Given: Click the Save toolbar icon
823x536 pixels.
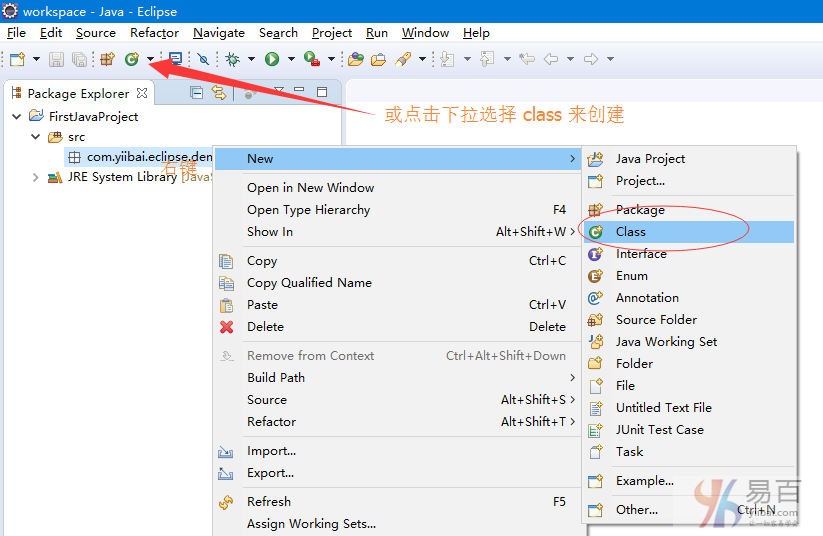Looking at the screenshot, I should coord(56,59).
